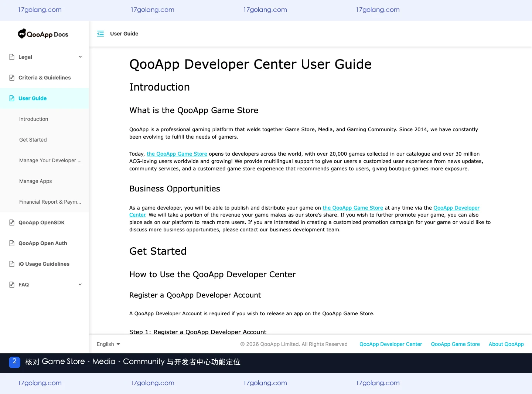Click 'What is the QooApp Game Store' heading
Screen dimensions: 532x394
(194, 111)
